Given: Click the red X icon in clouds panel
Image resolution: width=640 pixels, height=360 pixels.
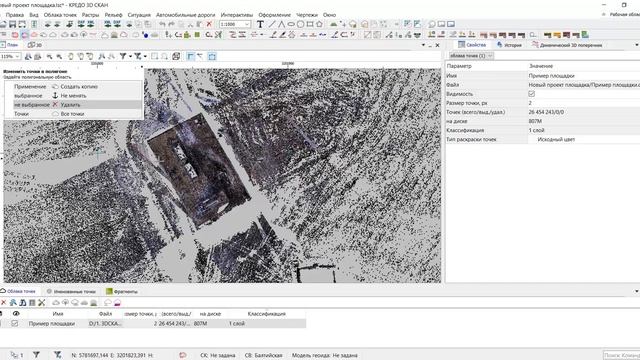Looking at the screenshot, I should pos(4,302).
